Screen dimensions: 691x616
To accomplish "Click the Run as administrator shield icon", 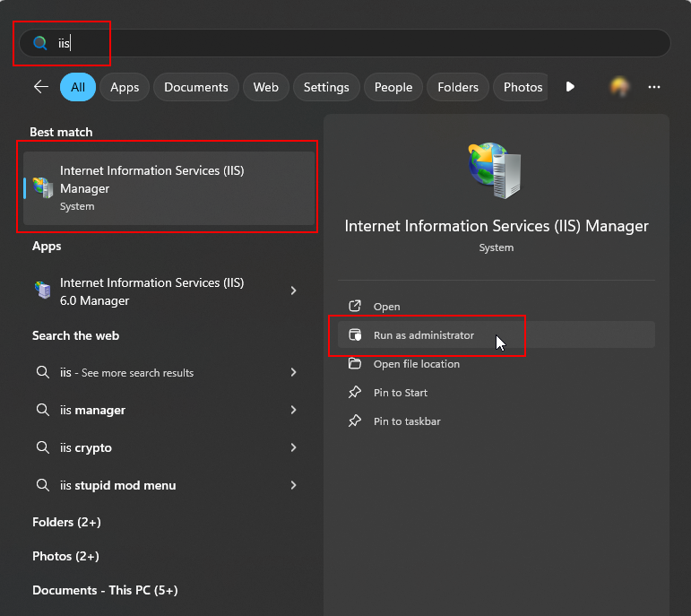I will pyautogui.click(x=355, y=334).
